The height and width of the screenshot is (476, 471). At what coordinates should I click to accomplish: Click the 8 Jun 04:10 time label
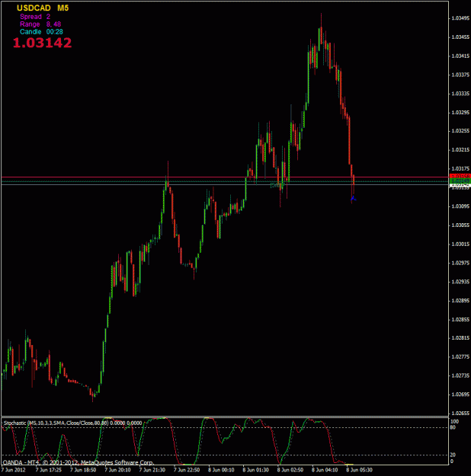pyautogui.click(x=325, y=470)
